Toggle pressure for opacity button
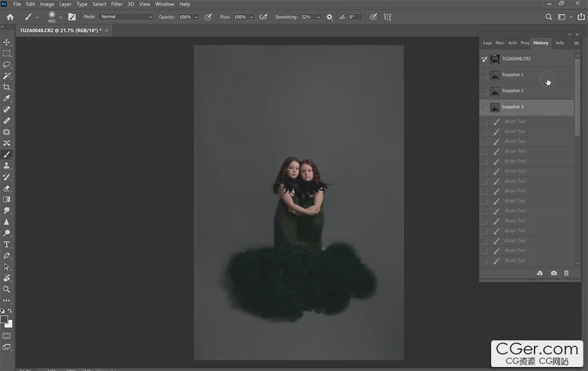Viewport: 588px width, 371px height. (x=208, y=17)
